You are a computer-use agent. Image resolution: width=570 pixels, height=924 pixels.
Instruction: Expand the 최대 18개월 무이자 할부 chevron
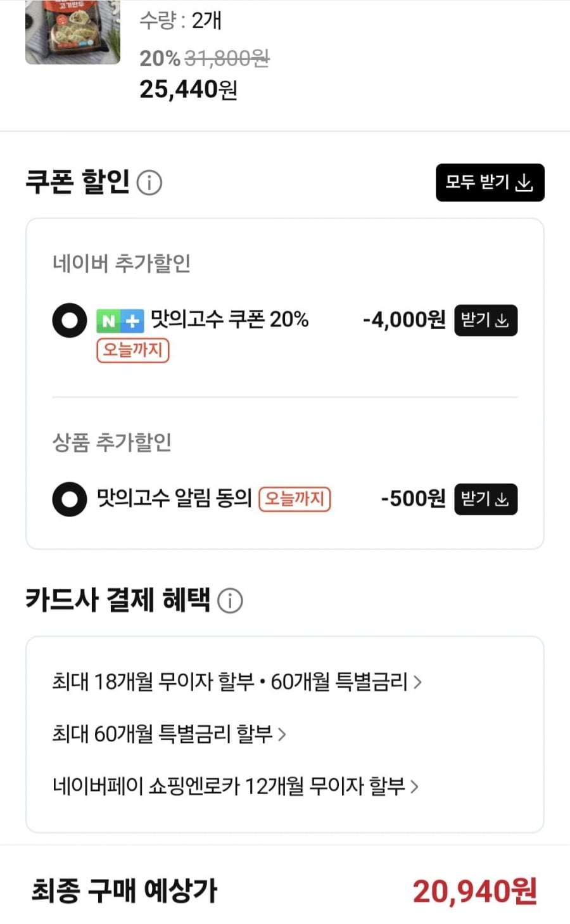(x=417, y=682)
